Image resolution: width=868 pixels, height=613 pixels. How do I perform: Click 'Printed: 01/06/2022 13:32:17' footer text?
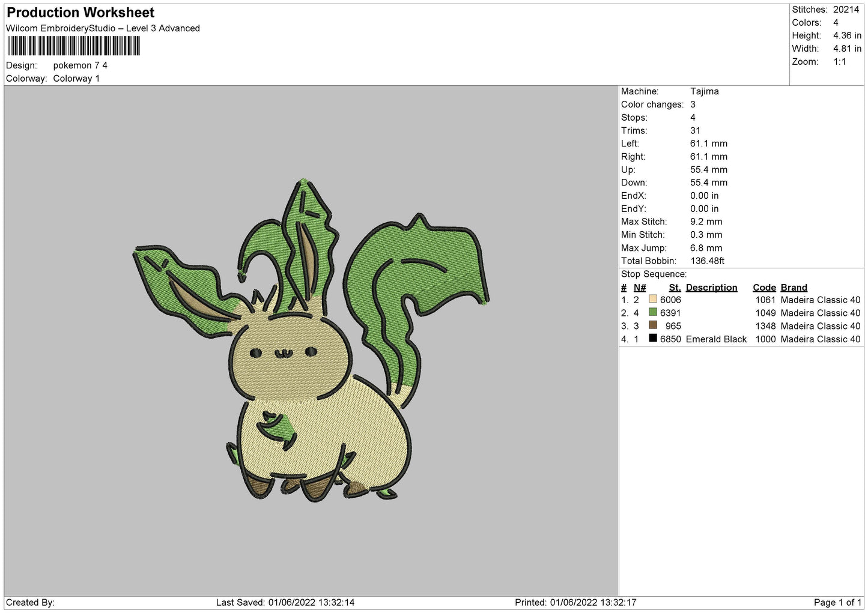pos(575,603)
